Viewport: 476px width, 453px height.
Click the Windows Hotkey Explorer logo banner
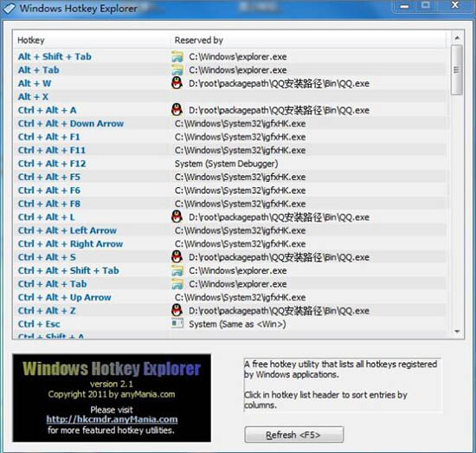coord(112,398)
